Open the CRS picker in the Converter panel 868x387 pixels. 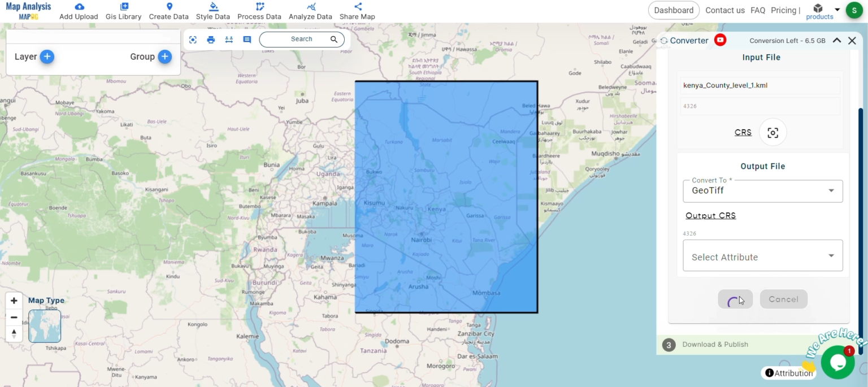pos(772,132)
